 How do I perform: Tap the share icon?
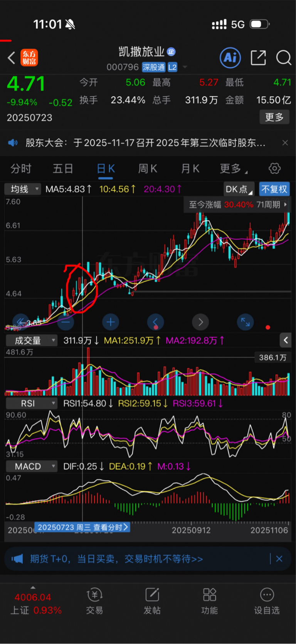(x=258, y=58)
